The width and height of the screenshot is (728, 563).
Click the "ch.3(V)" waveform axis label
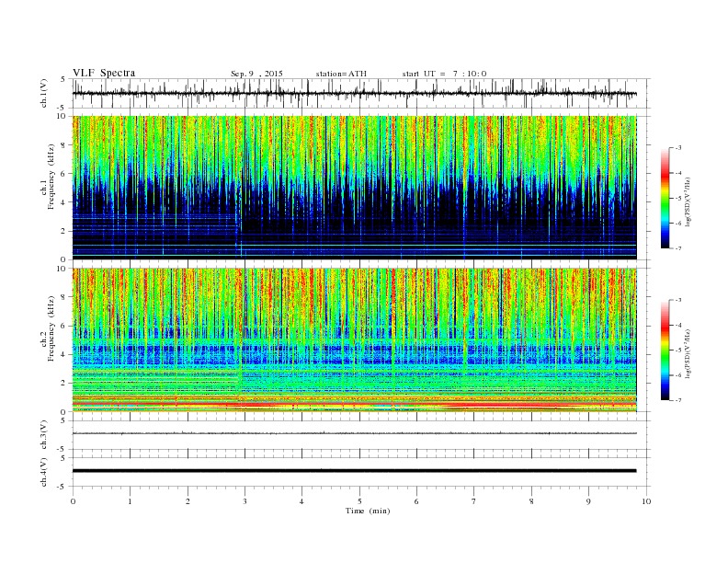coord(44,435)
